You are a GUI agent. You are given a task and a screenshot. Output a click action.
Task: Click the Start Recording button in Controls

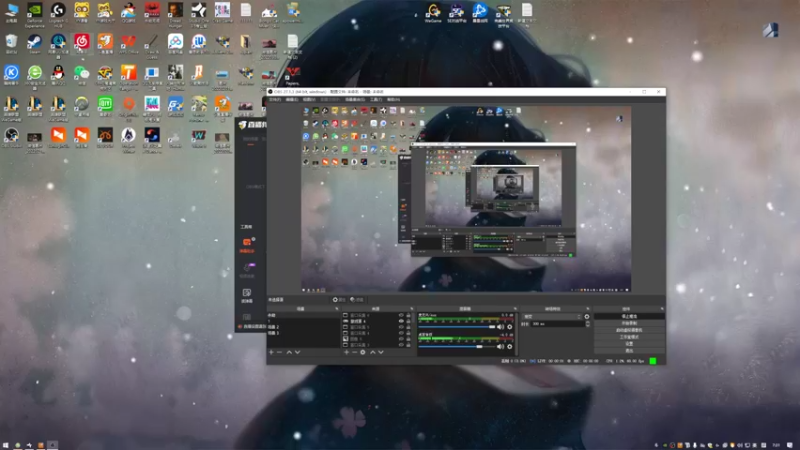(x=629, y=323)
